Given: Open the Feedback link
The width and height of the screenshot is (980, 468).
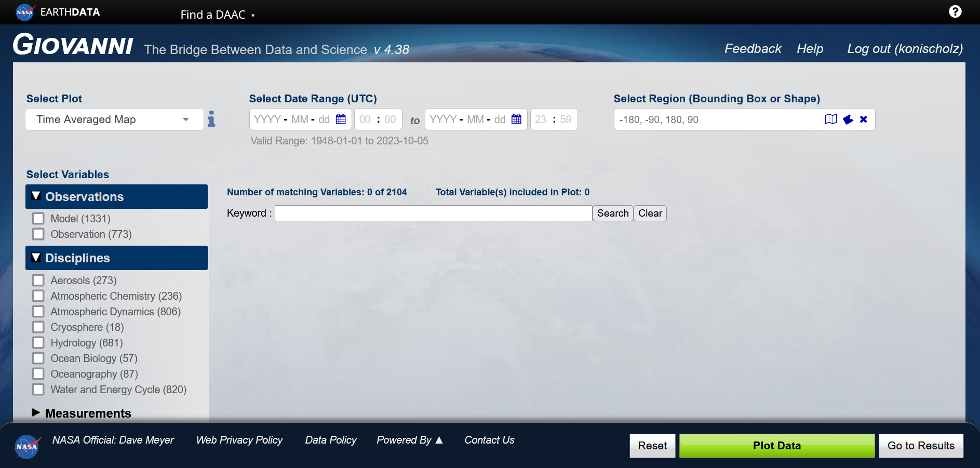Looking at the screenshot, I should tap(753, 48).
